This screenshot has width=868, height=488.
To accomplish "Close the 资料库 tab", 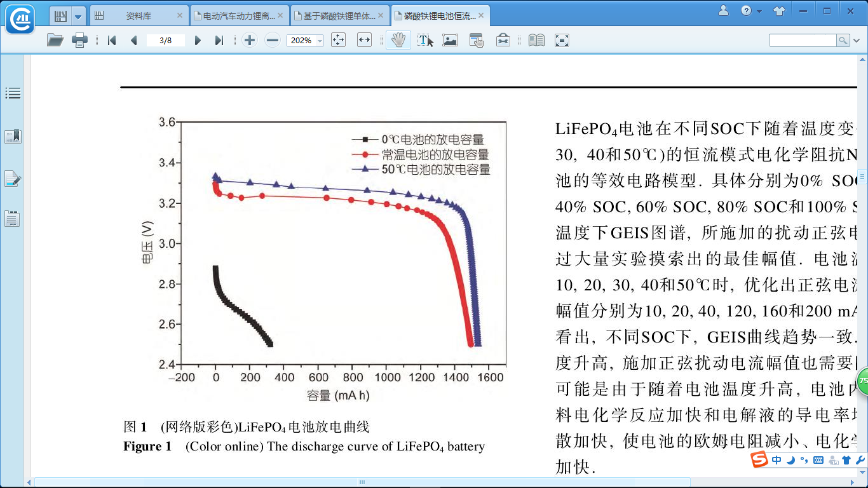I will click(x=179, y=16).
